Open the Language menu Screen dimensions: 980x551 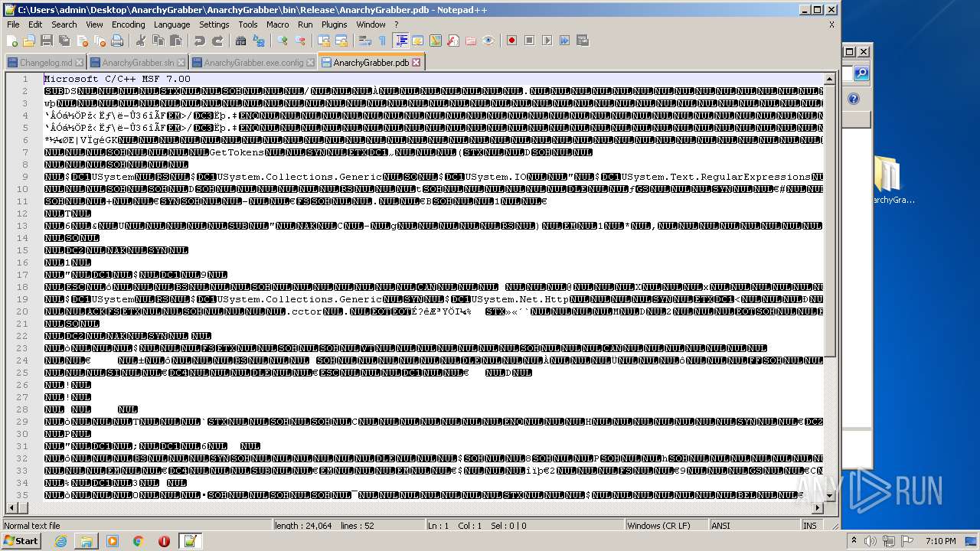pos(171,24)
